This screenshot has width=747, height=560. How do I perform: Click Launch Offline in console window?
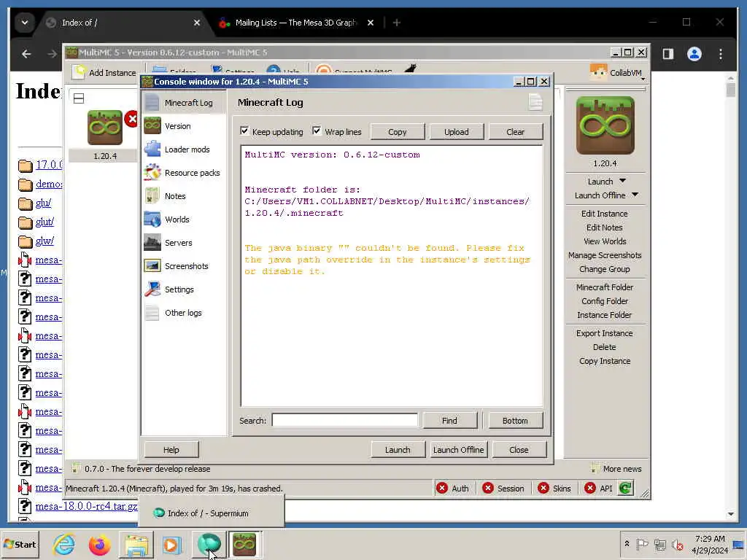[x=458, y=449]
